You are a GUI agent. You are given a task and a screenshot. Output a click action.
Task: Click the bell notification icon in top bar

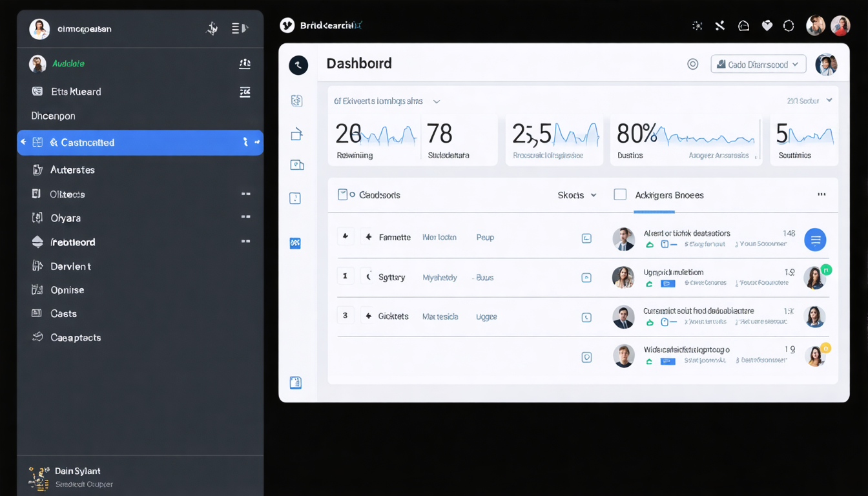point(744,26)
